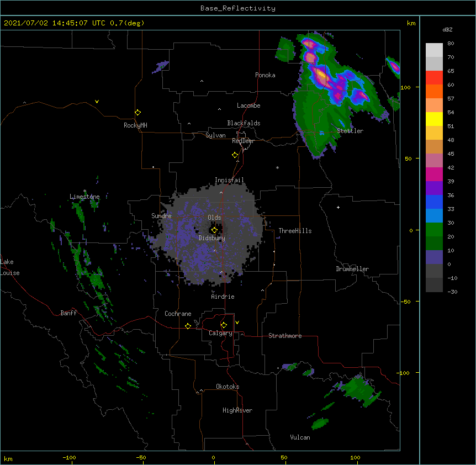
Task: Click the Ponoka city label
Action: [265, 75]
